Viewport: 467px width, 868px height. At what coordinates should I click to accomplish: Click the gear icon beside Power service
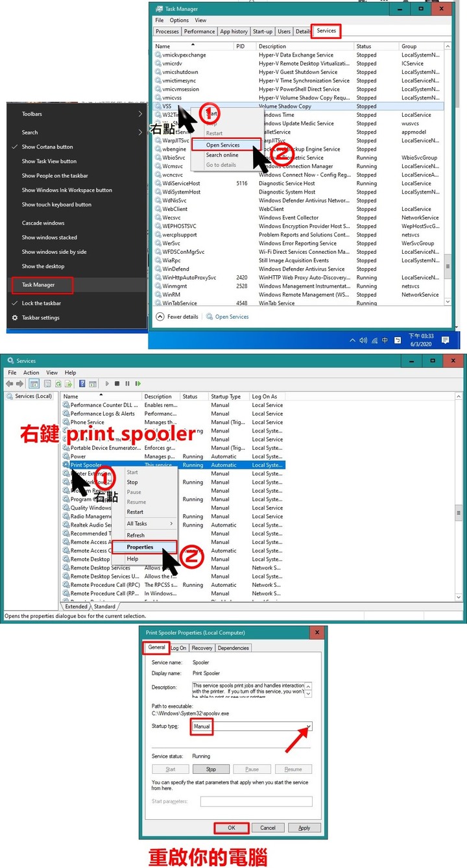[x=66, y=456]
